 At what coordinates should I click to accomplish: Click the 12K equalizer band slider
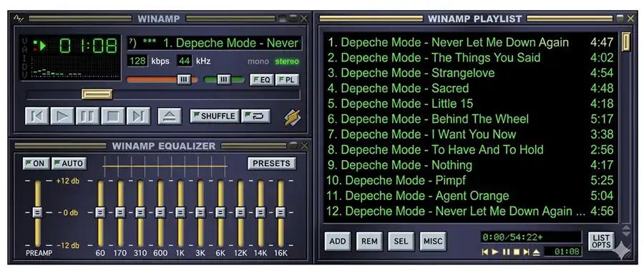[240, 212]
